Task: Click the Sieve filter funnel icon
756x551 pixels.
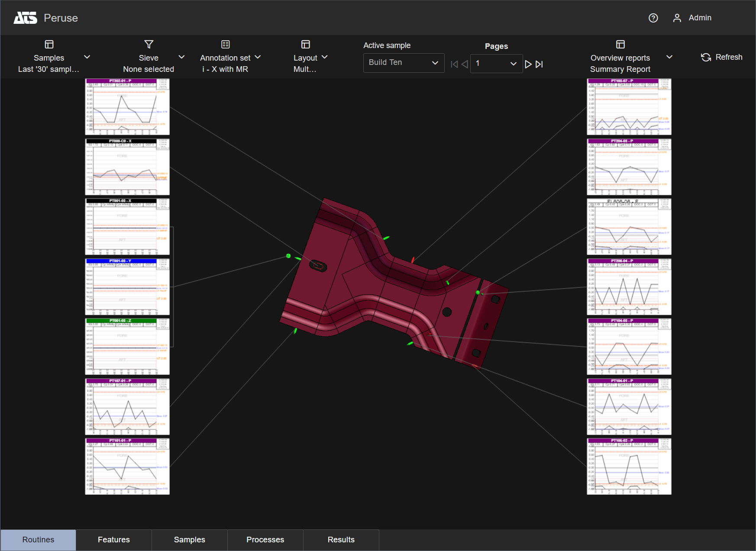Action: pos(149,45)
